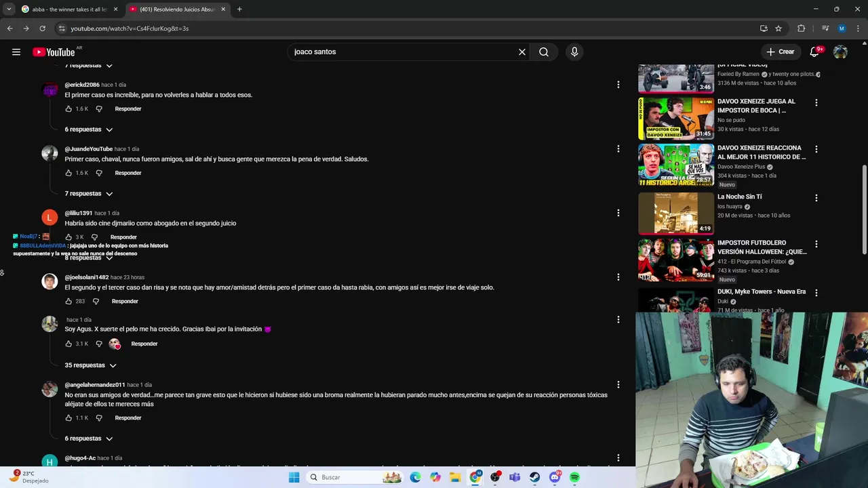Like the comment by @erickd2086
Screen dimensions: 868x488
(68, 109)
